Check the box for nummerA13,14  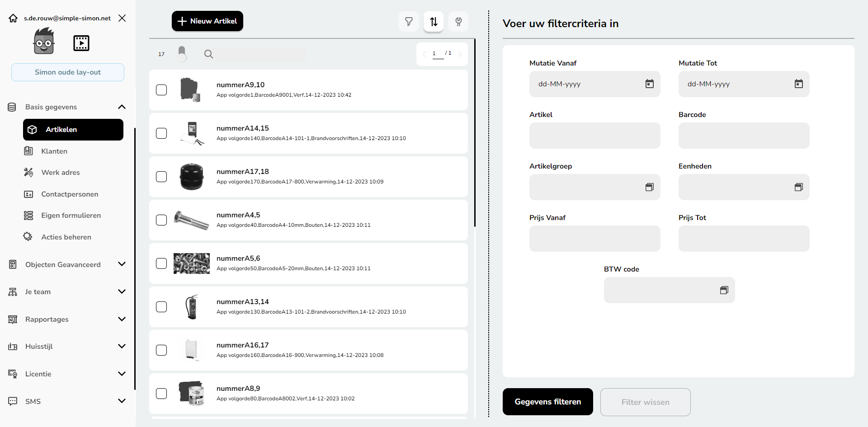pyautogui.click(x=161, y=307)
